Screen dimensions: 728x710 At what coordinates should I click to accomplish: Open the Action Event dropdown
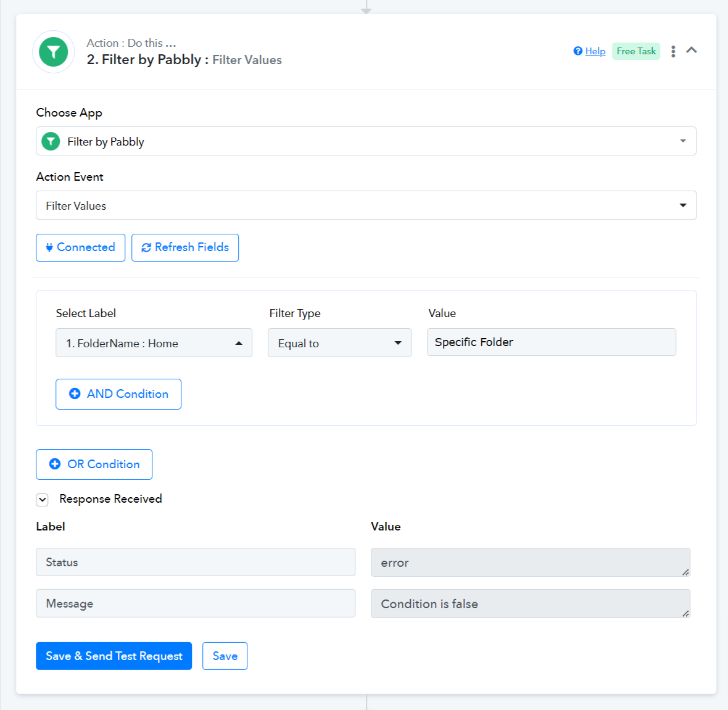click(366, 205)
